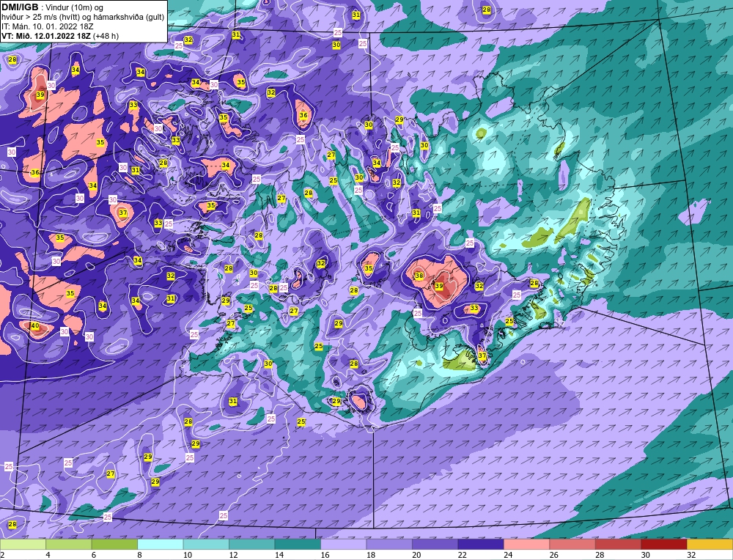This screenshot has height=560, width=733.
Task: Pick the 12–14 m/s teal legend swatch
Action: click(x=252, y=545)
